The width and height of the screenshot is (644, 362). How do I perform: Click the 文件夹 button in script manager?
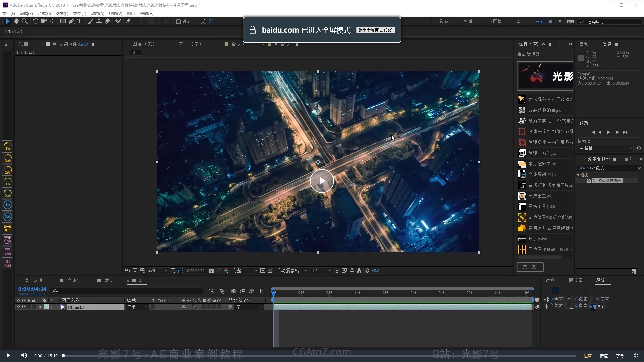coord(530,267)
